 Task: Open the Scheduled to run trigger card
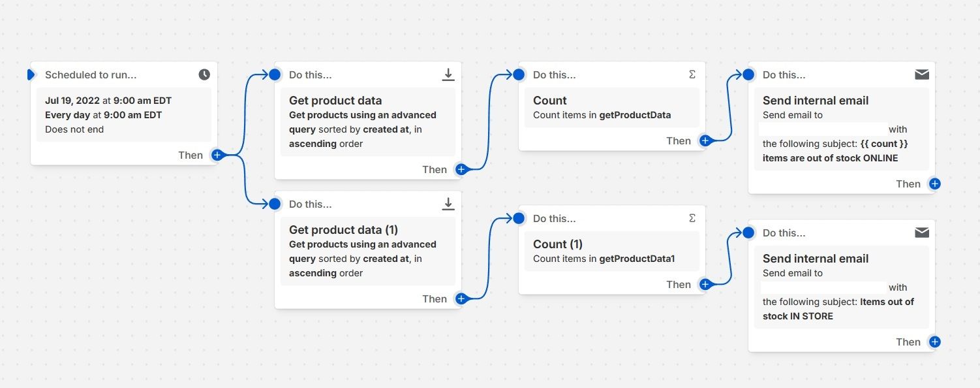pos(123,115)
